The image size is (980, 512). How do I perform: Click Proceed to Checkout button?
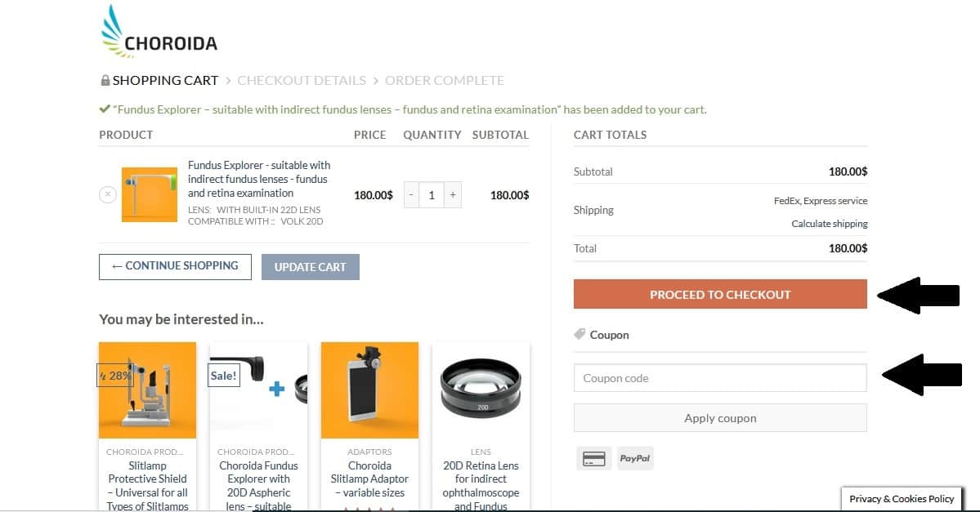click(x=720, y=294)
